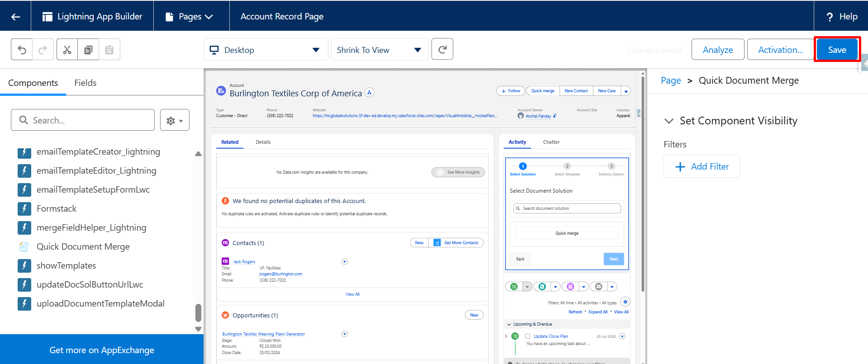
Task: Click the Analyze button
Action: click(718, 50)
